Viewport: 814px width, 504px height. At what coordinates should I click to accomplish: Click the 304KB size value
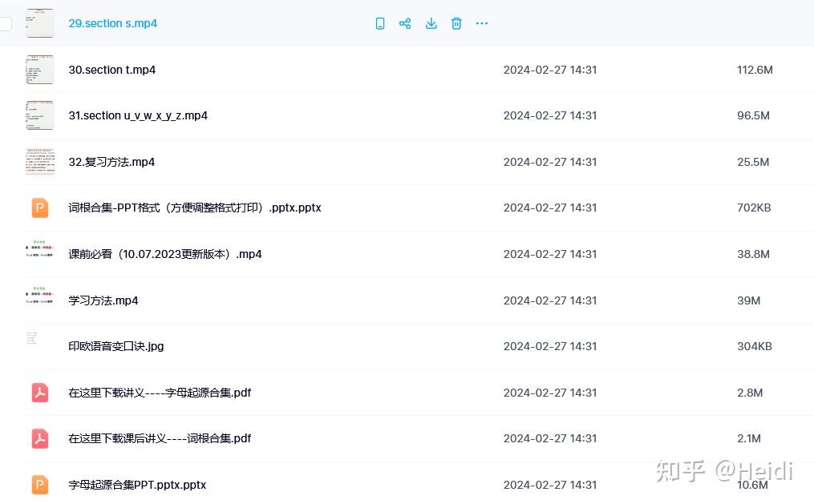click(755, 346)
